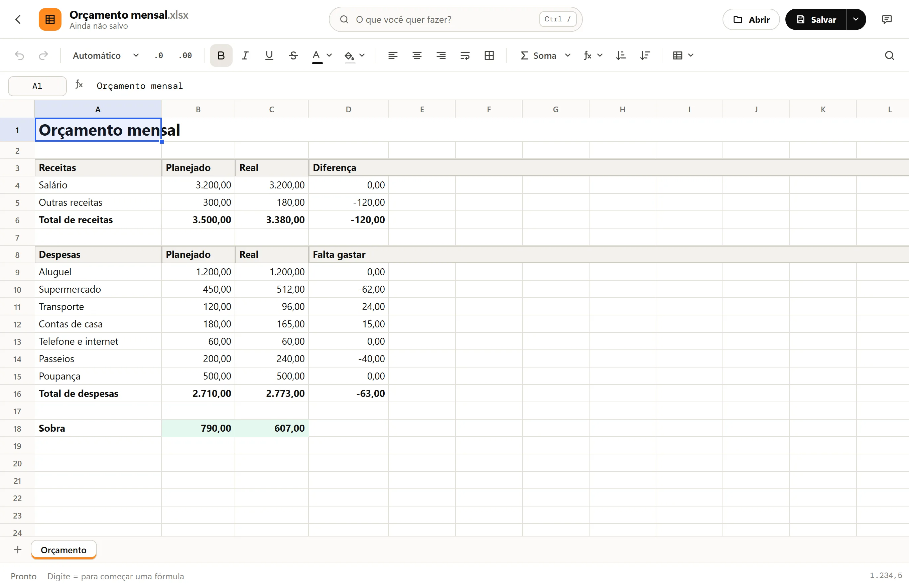Insert a Soma sum formula

click(x=538, y=56)
